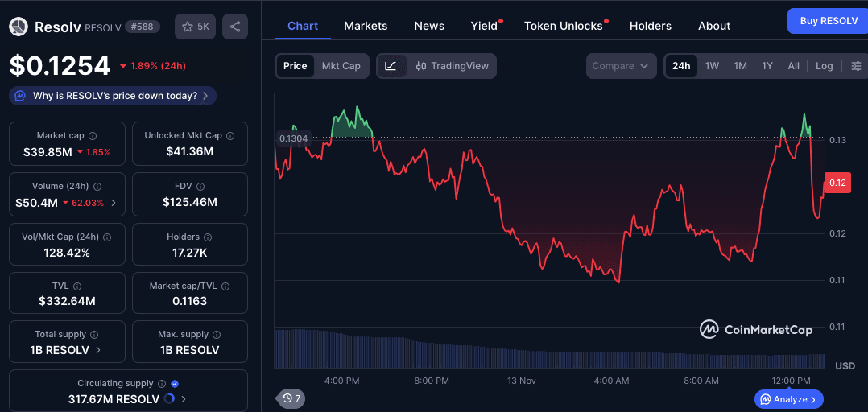The width and height of the screenshot is (868, 412).
Task: Click Volume (24h) info icon
Action: coord(98,187)
